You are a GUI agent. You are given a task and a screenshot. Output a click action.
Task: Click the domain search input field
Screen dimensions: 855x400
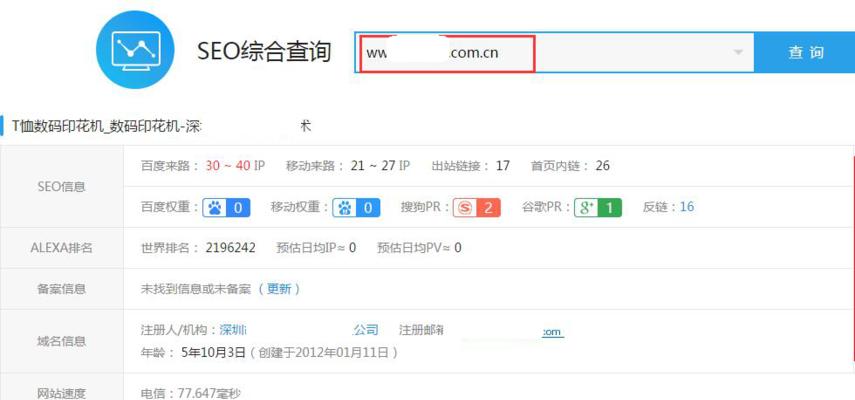point(555,52)
